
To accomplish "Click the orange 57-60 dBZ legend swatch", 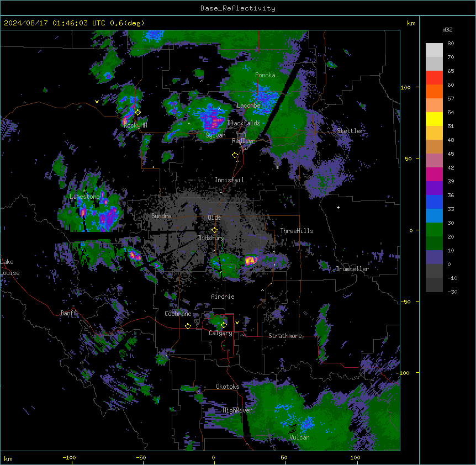I will 434,91.
